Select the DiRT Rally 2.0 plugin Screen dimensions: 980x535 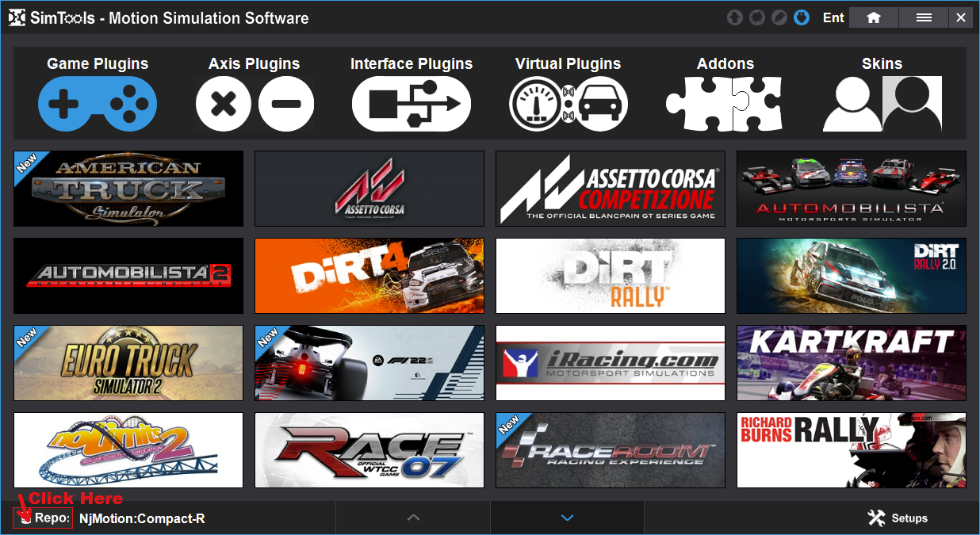[852, 276]
